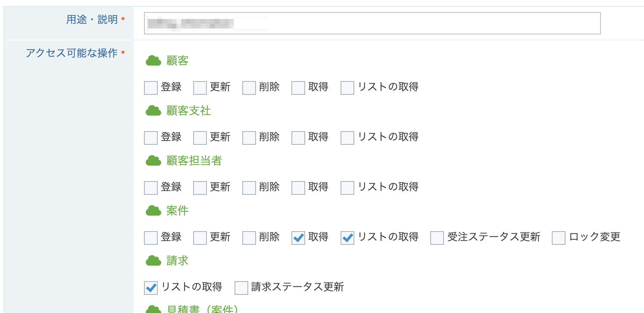The image size is (644, 313).
Task: Focus the 用途・説明 text field
Action: (372, 23)
